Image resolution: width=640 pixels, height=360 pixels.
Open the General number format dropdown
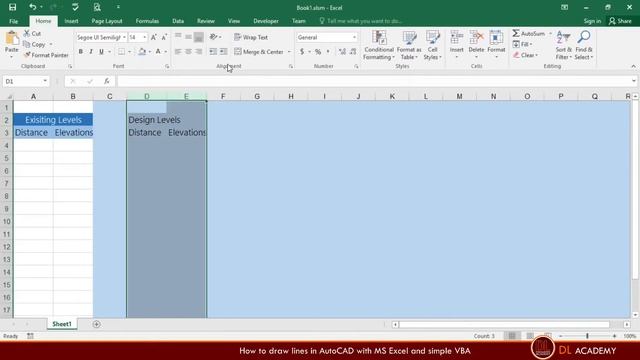point(354,37)
